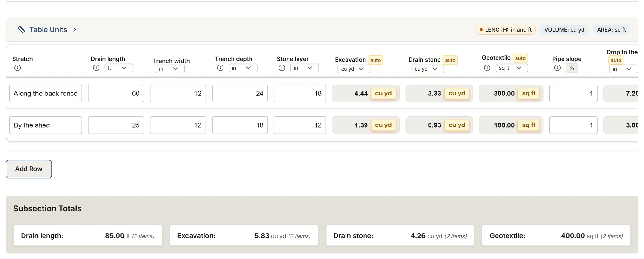Image resolution: width=644 pixels, height=259 pixels.
Task: Click the info icon under Stretch header
Action: pyautogui.click(x=18, y=68)
